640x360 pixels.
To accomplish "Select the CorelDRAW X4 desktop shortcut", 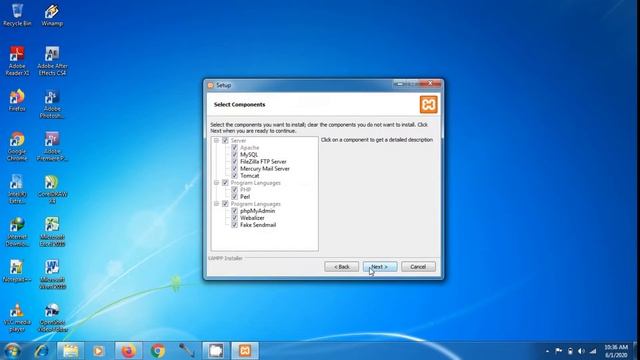I will (x=52, y=189).
